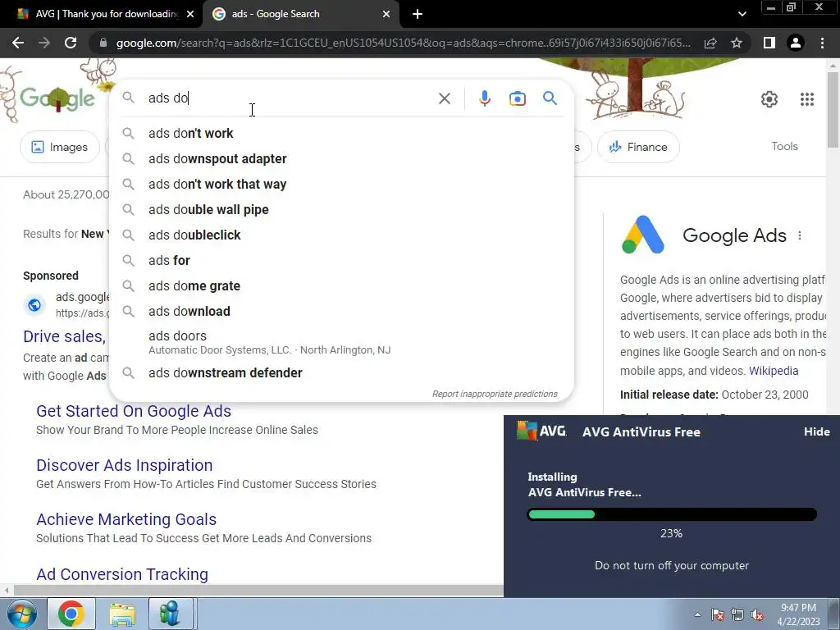The image size is (840, 630).
Task: Choose suggestion "ads double wall pipe"
Action: (341, 209)
